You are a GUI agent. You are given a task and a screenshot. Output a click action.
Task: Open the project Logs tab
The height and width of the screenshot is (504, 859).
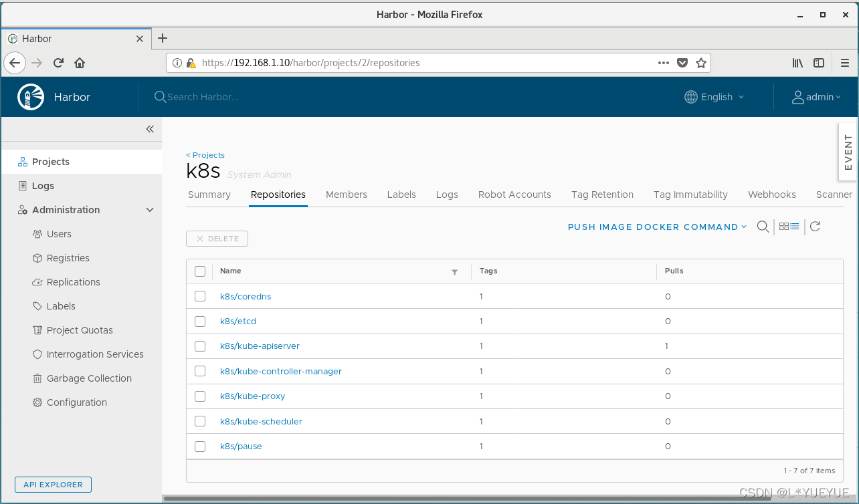(x=447, y=195)
